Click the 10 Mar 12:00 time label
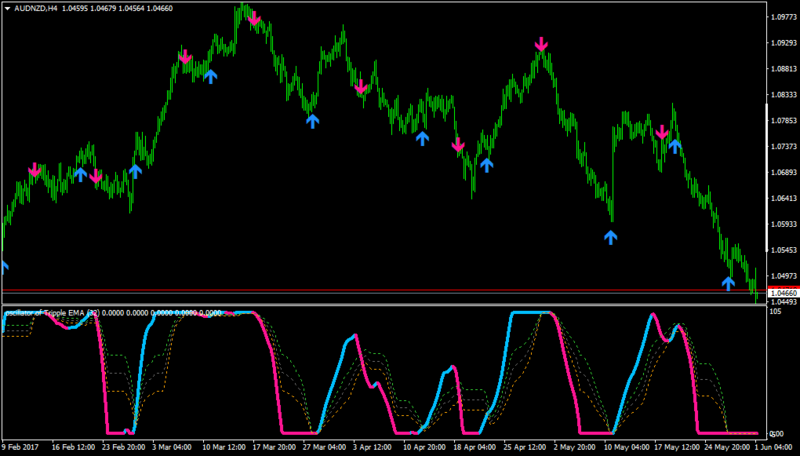The image size is (800, 456). [224, 447]
